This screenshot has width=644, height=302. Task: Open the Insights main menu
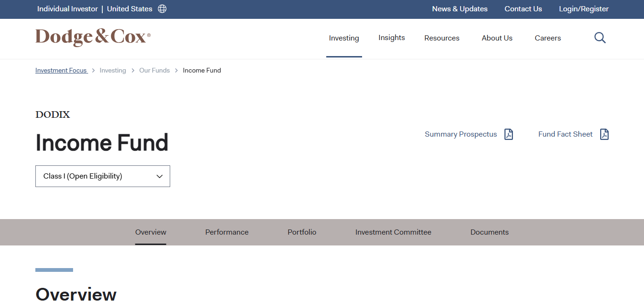click(x=392, y=38)
